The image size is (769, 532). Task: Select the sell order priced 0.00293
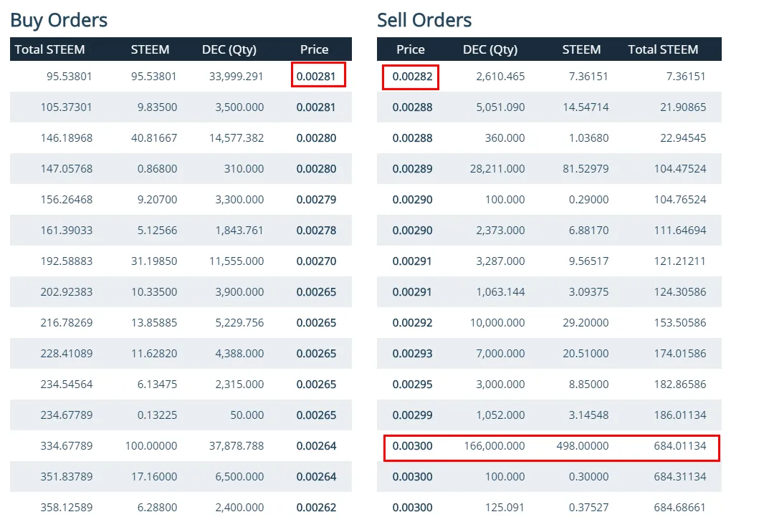pos(412,354)
